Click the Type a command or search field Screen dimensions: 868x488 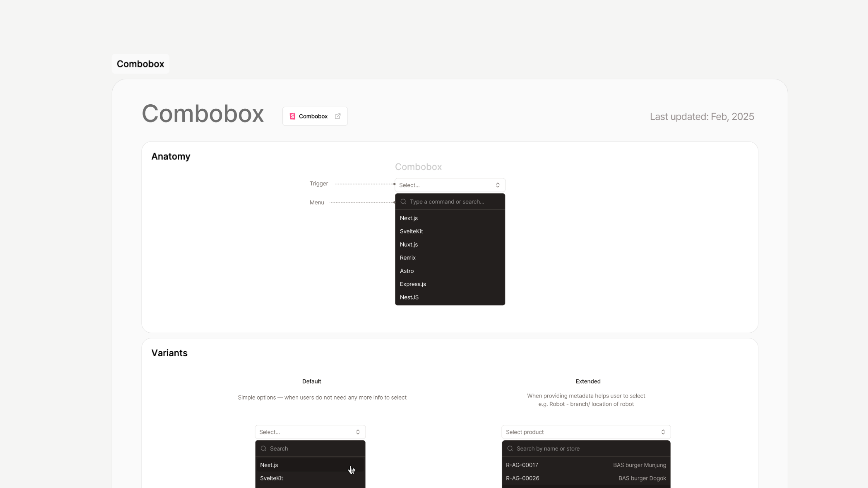(452, 202)
